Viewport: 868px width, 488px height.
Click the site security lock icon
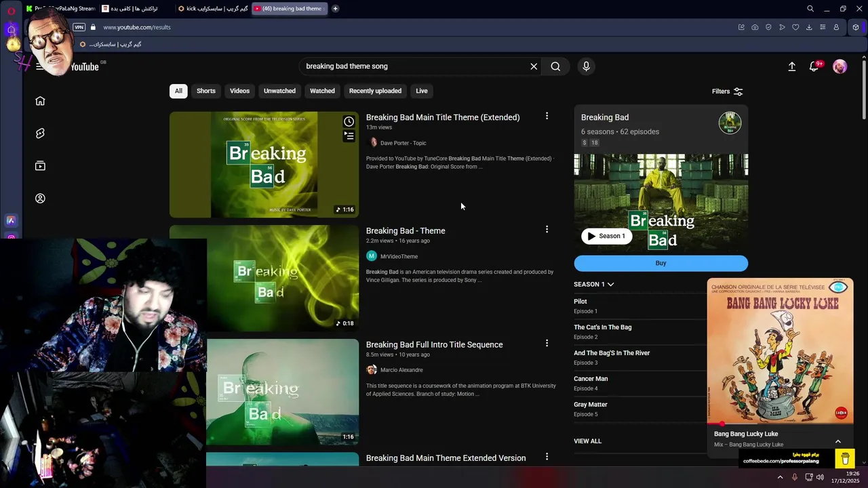click(x=94, y=27)
